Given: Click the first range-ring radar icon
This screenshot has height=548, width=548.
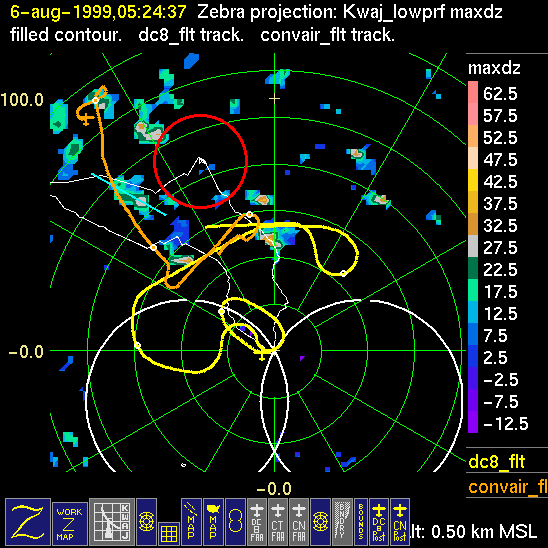Looking at the screenshot, I should [x=146, y=522].
